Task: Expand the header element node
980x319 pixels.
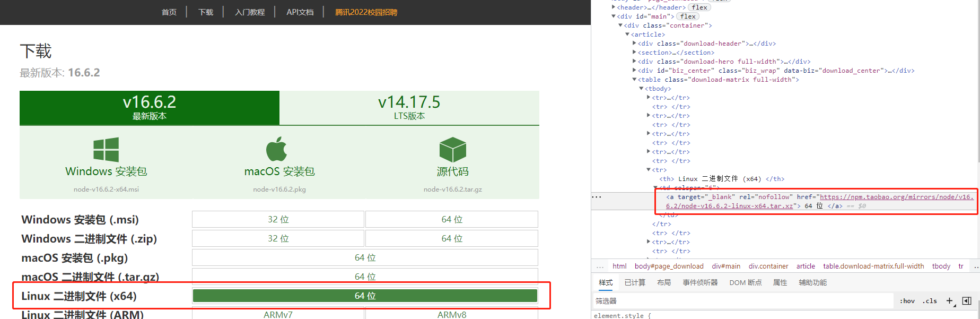Action: [614, 7]
